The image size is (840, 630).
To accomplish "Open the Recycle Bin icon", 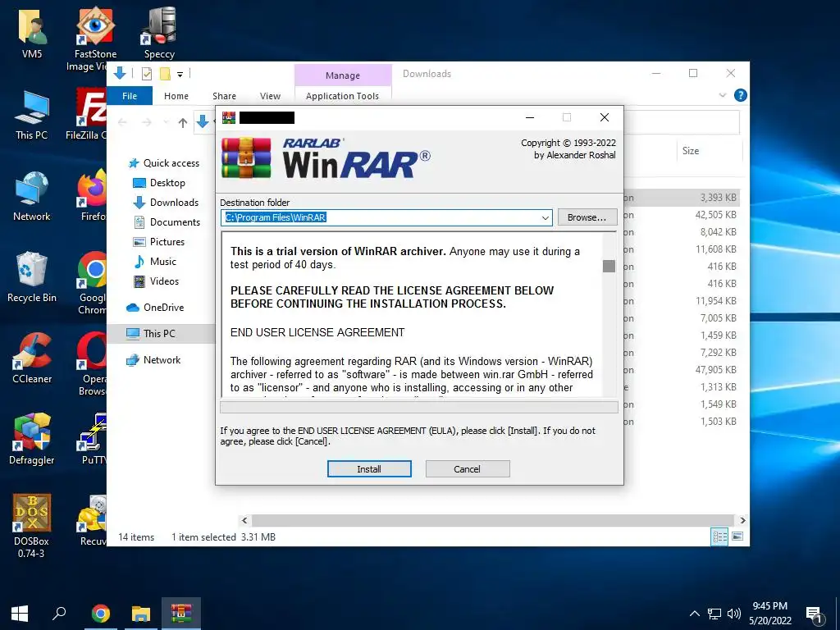I will click(x=32, y=277).
